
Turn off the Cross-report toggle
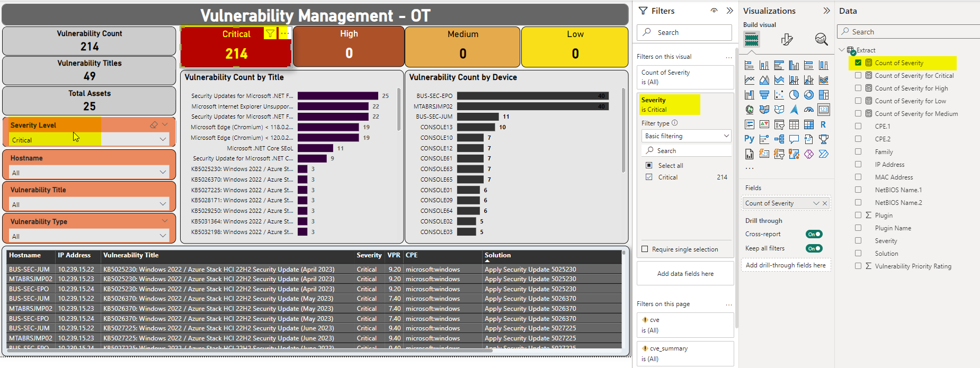(814, 234)
